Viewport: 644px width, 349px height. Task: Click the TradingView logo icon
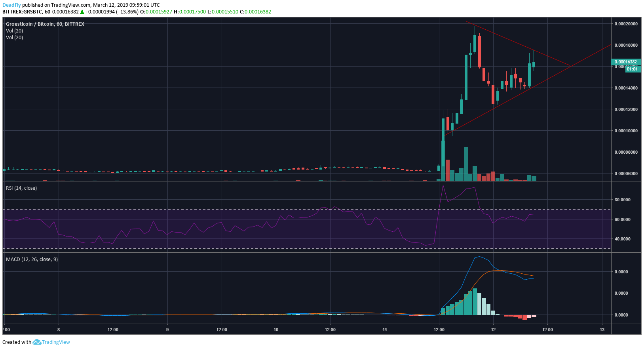37,342
